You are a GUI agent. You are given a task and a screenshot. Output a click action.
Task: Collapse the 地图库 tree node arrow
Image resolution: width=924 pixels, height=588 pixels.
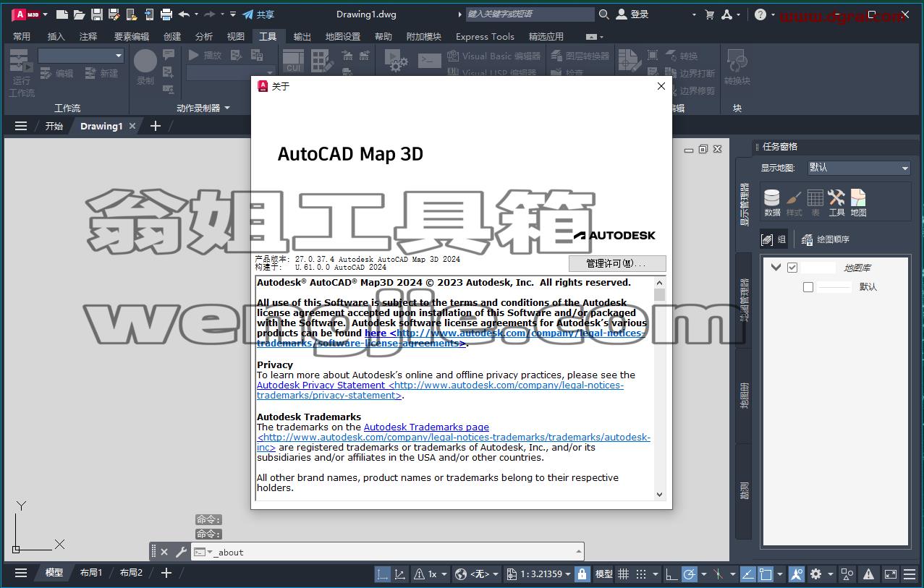[776, 268]
